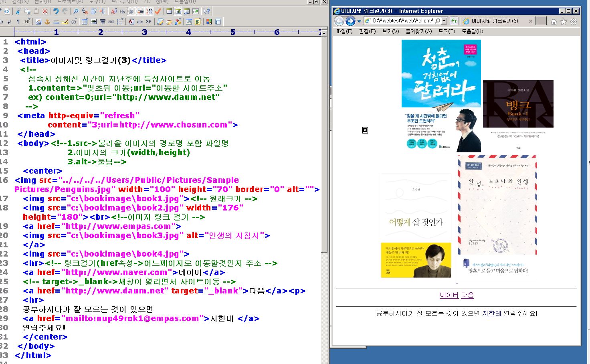Screen dimensions: 590x364
Task: Refresh the page in Internet Explorer
Action: click(454, 21)
